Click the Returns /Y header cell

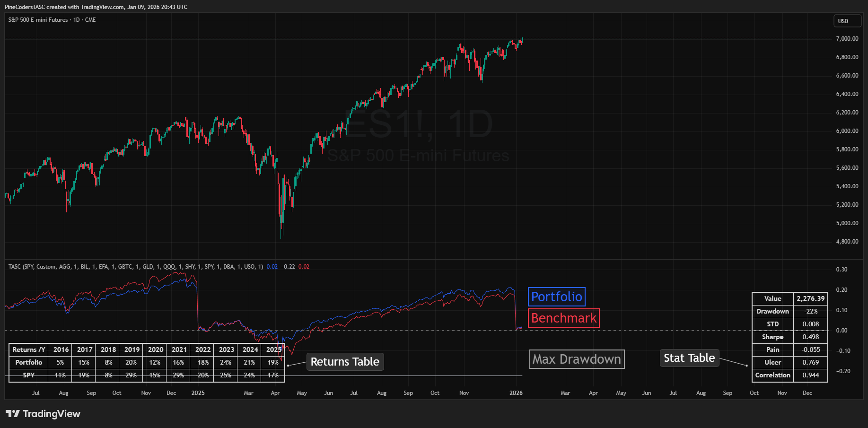[x=29, y=349]
